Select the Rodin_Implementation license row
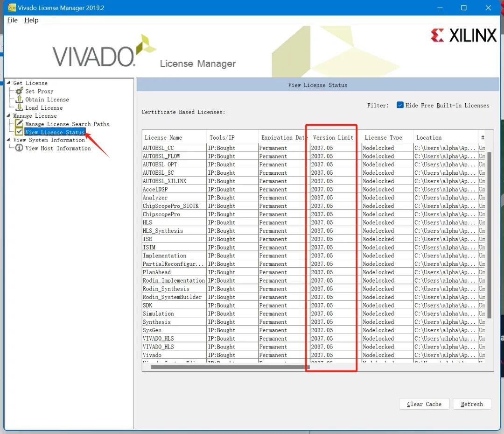This screenshot has width=504, height=434. point(314,281)
